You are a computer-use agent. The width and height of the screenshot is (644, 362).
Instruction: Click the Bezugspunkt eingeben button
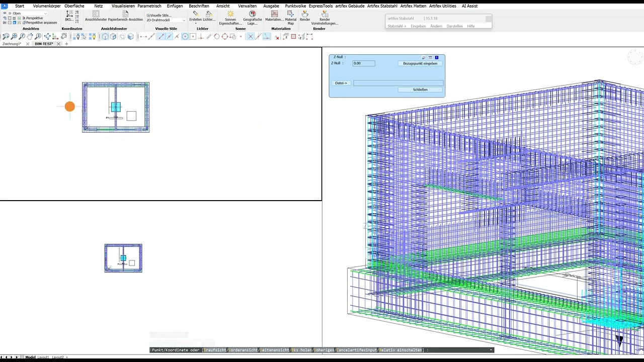tap(420, 63)
